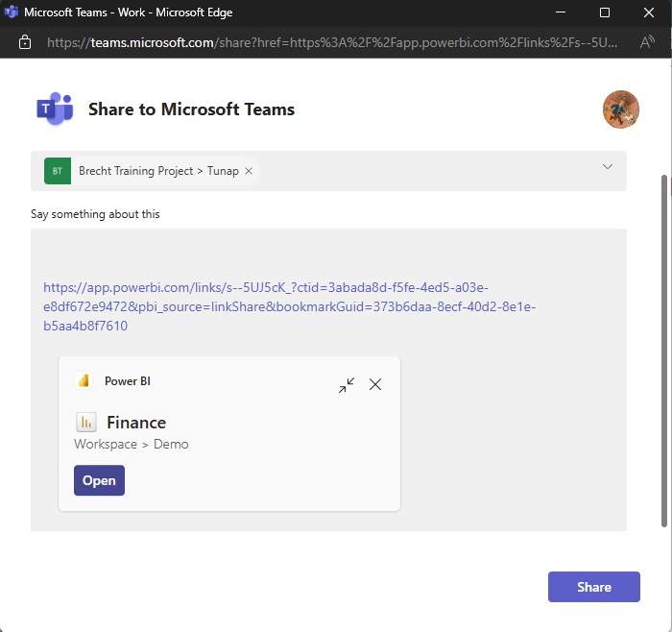The height and width of the screenshot is (632, 672).
Task: Toggle Read Aloud icon in address bar
Action: point(647,42)
